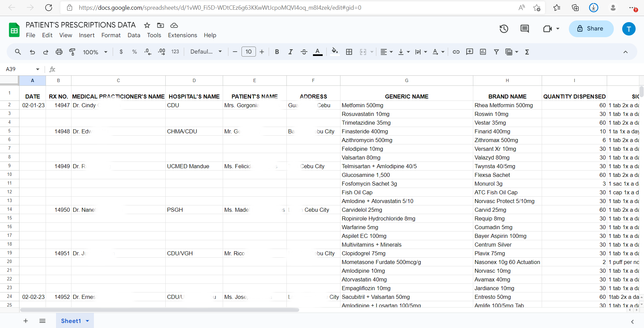This screenshot has width=644, height=328.
Task: Click the browser address bar URL
Action: point(220,8)
